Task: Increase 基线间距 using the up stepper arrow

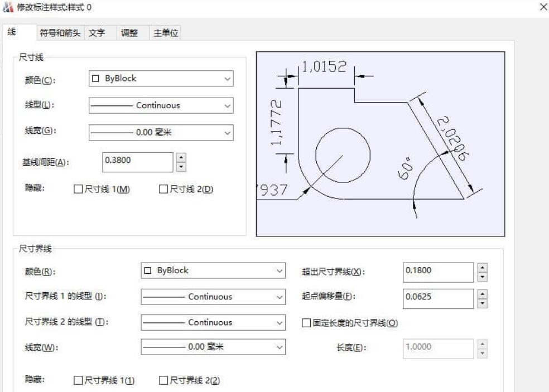Action: coord(181,158)
